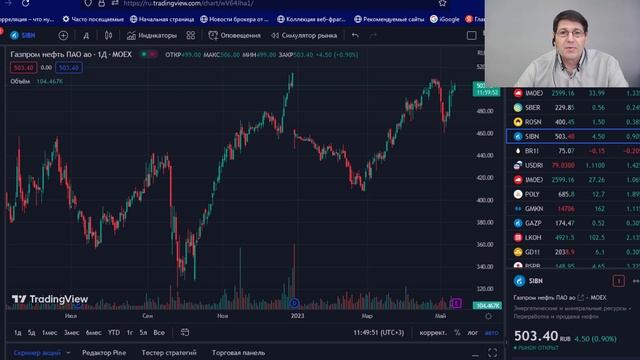Viewport: 640px width, 360px height.
Task: Open the price scale settings gear icon
Action: pos(488,316)
